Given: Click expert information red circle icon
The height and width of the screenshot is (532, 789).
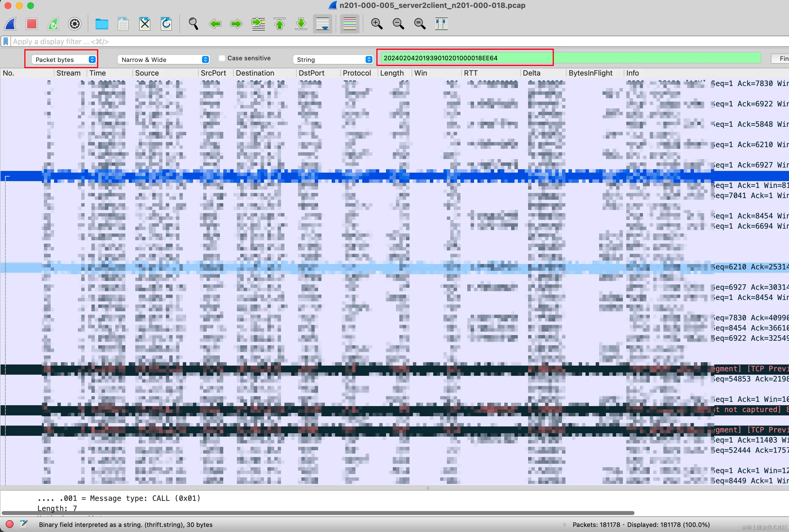Looking at the screenshot, I should [10, 524].
